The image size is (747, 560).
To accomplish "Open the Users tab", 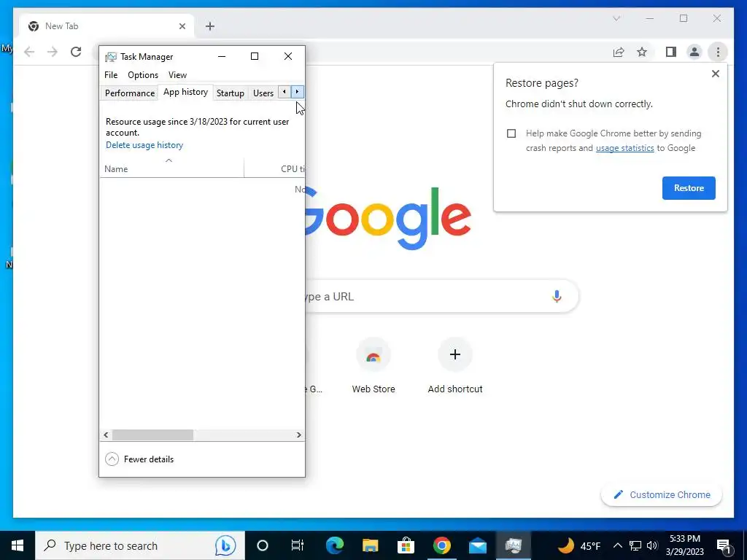I will pyautogui.click(x=263, y=93).
